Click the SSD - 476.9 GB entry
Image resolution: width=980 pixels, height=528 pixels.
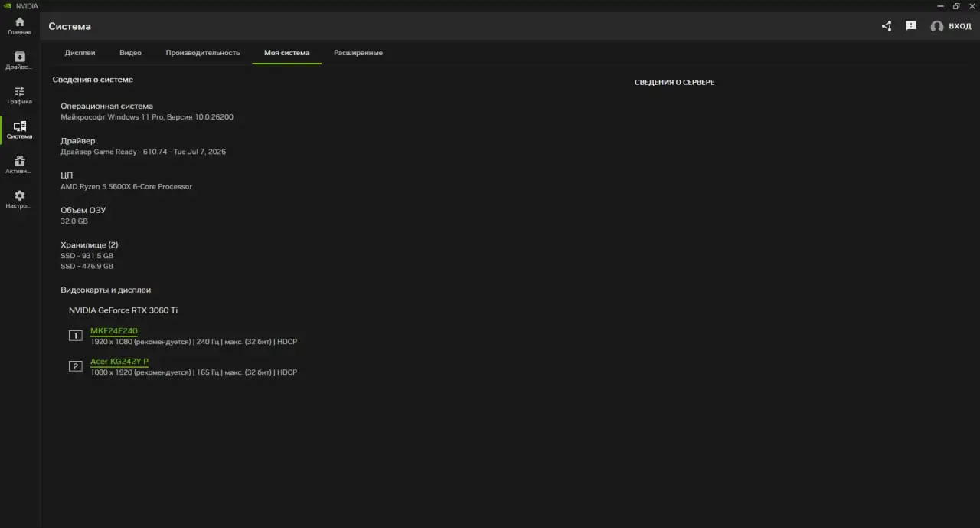[x=87, y=267]
